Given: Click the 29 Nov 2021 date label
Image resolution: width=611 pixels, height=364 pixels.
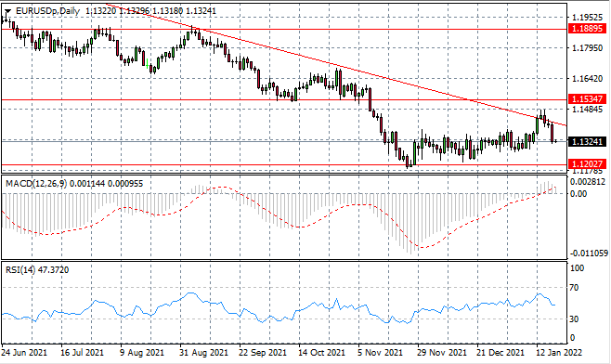Looking at the screenshot, I should tap(442, 353).
